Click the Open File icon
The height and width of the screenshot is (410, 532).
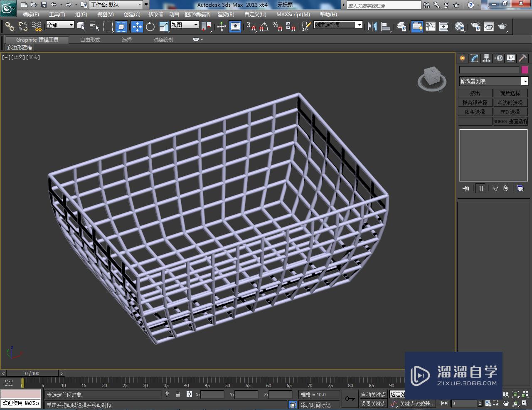click(34, 5)
